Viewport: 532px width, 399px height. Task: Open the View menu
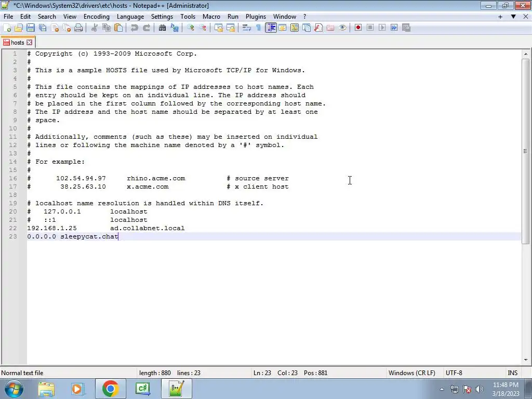click(70, 17)
